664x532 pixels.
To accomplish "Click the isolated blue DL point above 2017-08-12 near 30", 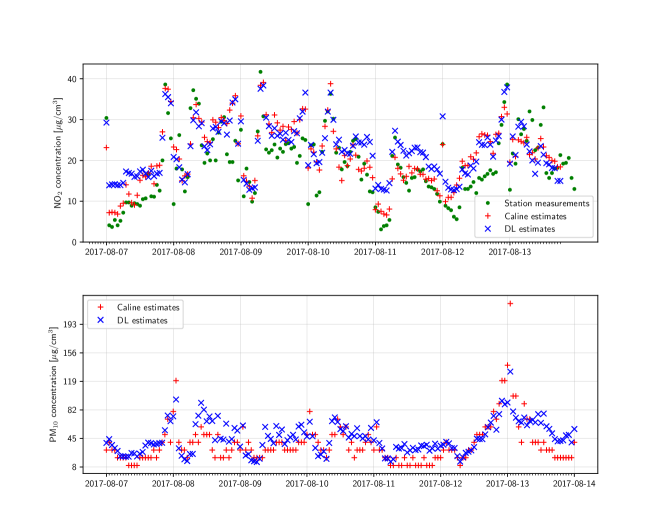I will 443,116.
